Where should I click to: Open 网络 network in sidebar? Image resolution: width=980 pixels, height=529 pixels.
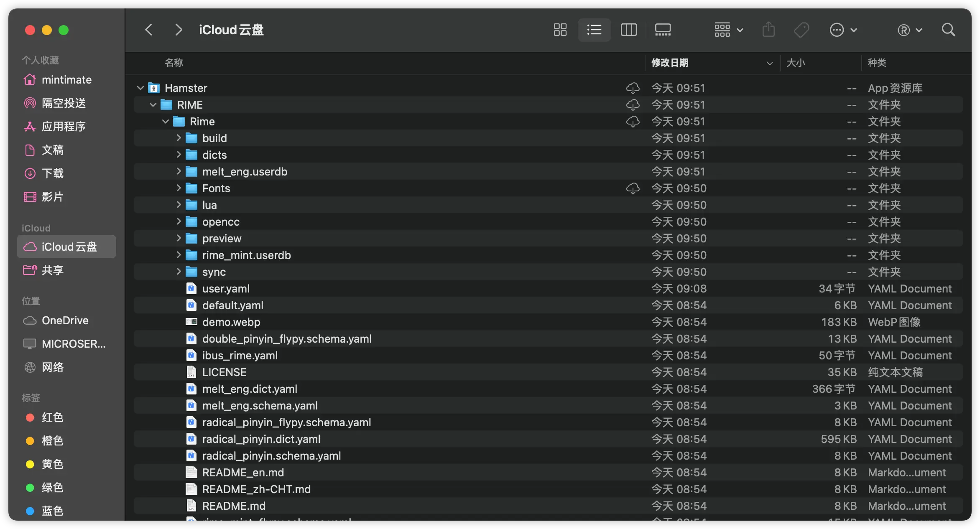pyautogui.click(x=66, y=367)
